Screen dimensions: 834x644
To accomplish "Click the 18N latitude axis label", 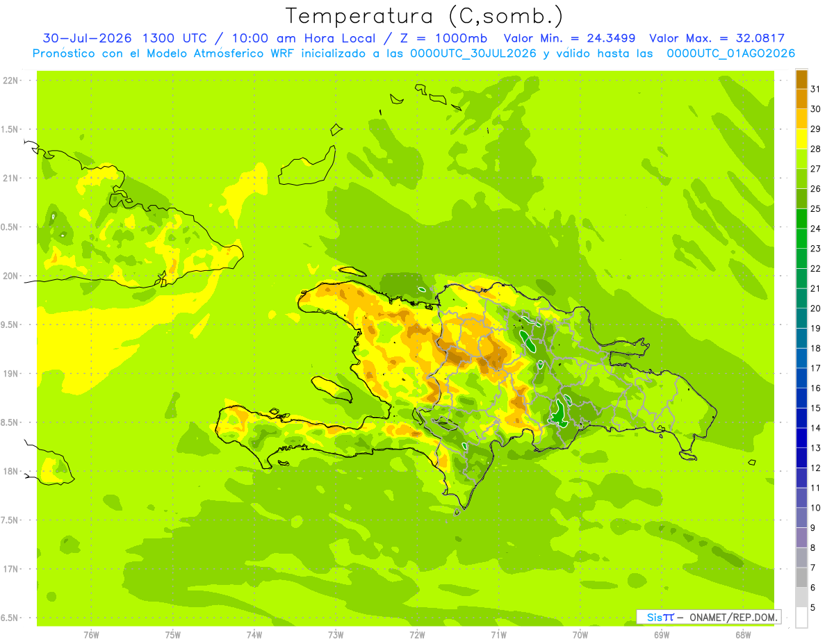I will point(11,471).
